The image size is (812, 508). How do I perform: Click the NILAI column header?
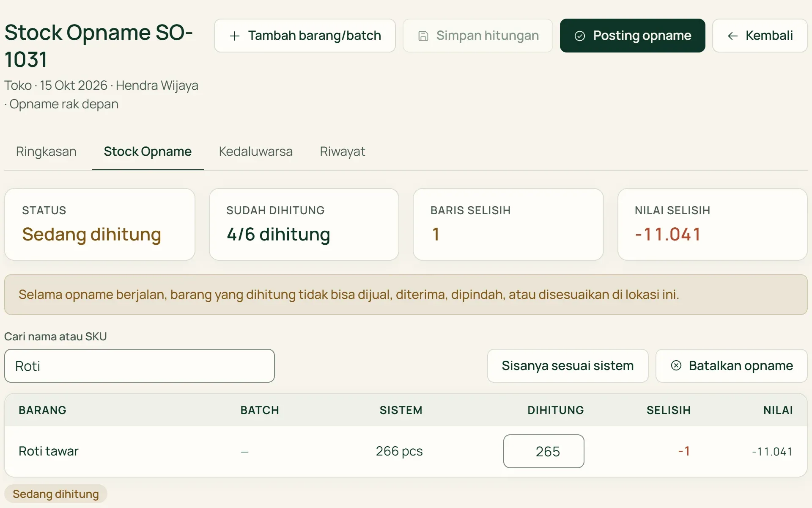(778, 410)
